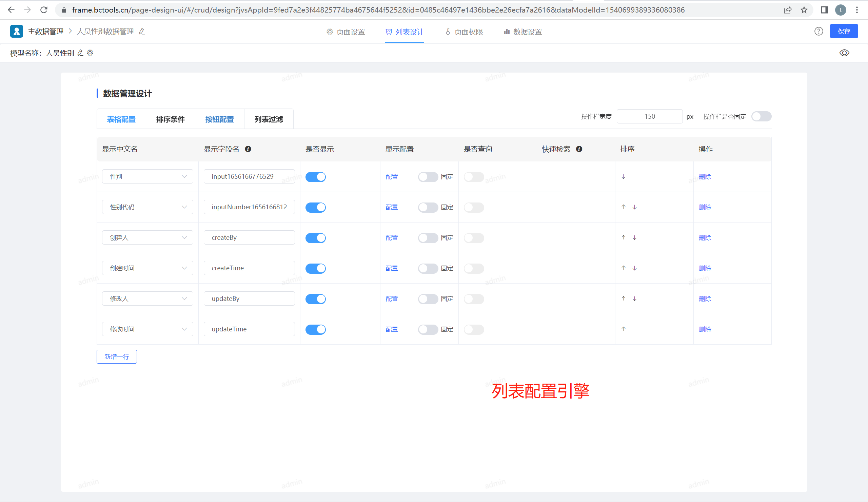Screen dimensions: 868x502
Task: Open browser side panel icon
Action: pos(824,9)
